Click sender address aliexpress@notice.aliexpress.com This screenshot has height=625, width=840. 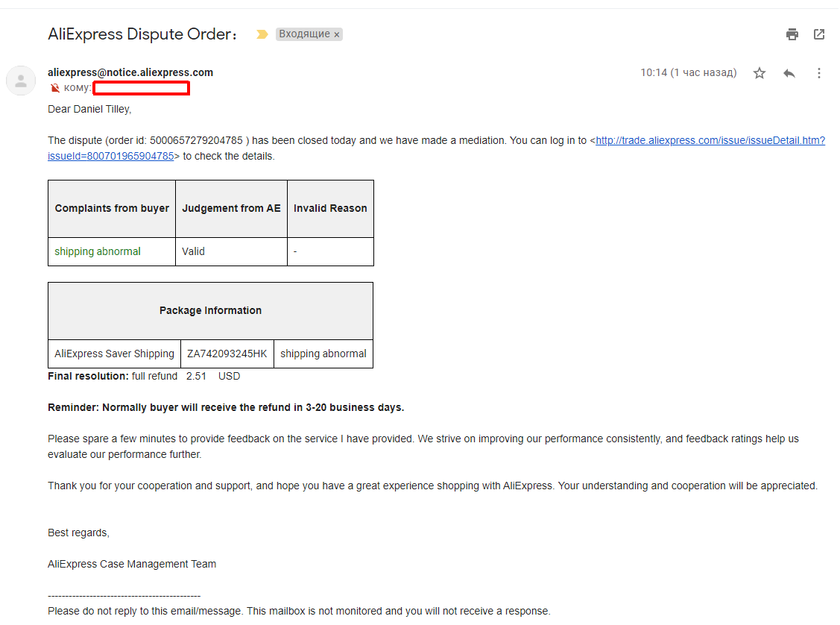pyautogui.click(x=130, y=72)
